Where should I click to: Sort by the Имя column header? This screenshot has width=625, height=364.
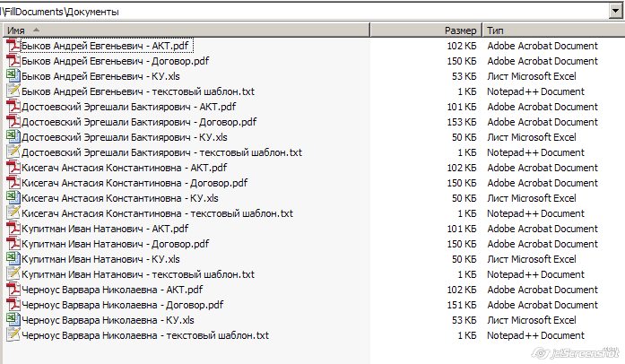(x=185, y=30)
